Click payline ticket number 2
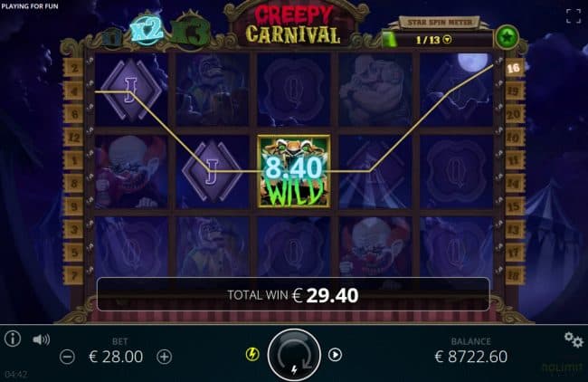 pyautogui.click(x=74, y=68)
